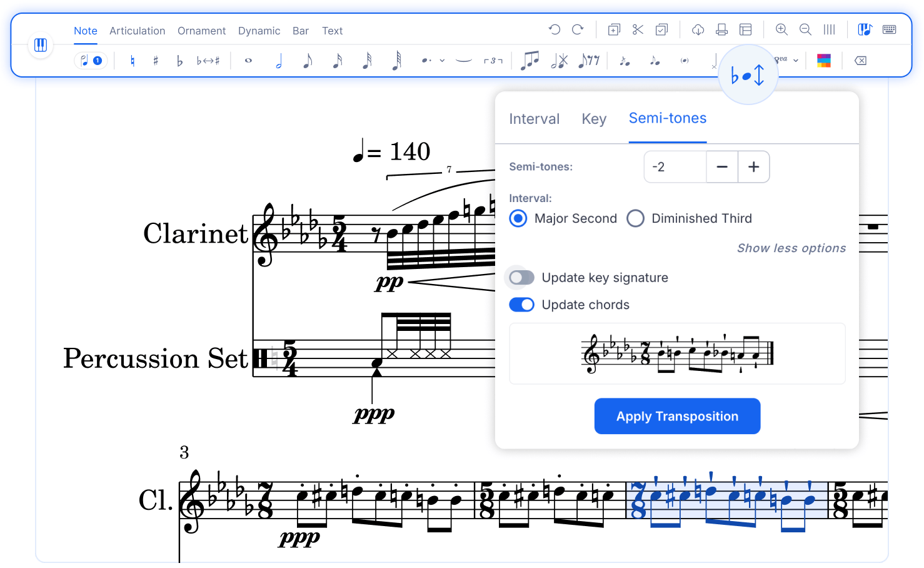Click the Semi-tones input field showing -2

pos(675,166)
